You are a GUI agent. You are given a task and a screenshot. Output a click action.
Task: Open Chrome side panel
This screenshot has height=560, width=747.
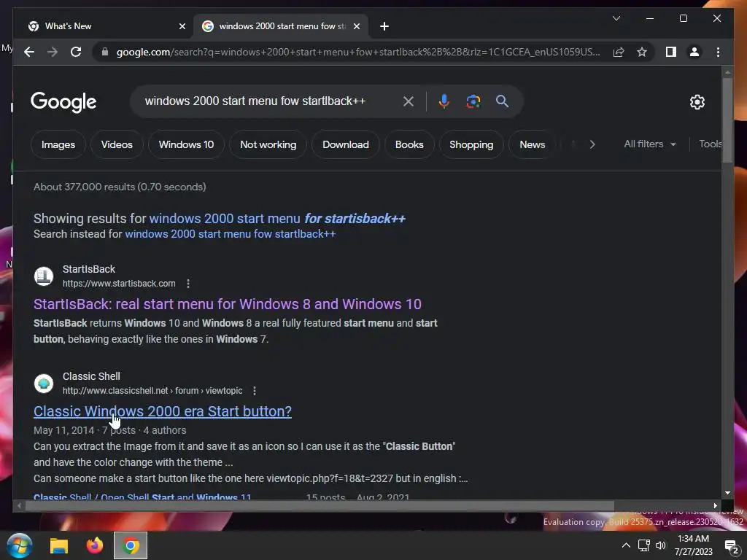(671, 52)
